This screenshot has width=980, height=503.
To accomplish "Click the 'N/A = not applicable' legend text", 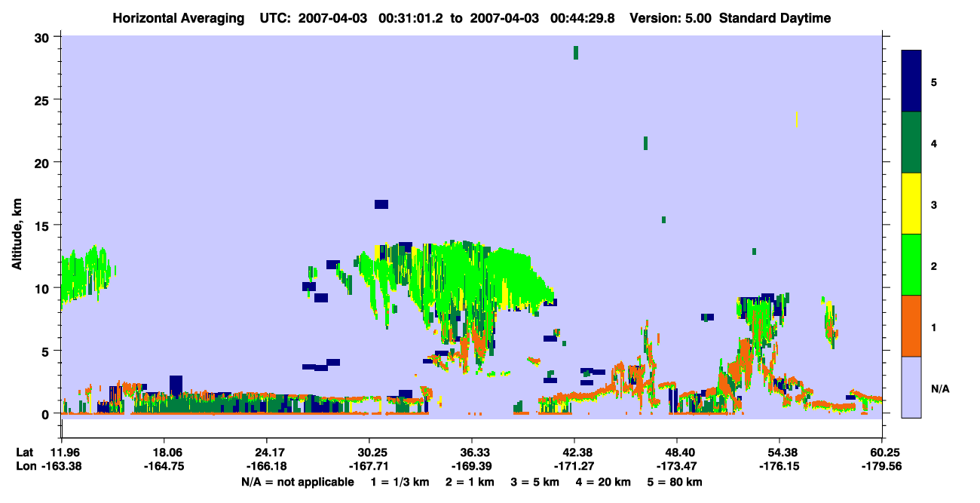I will click(298, 482).
